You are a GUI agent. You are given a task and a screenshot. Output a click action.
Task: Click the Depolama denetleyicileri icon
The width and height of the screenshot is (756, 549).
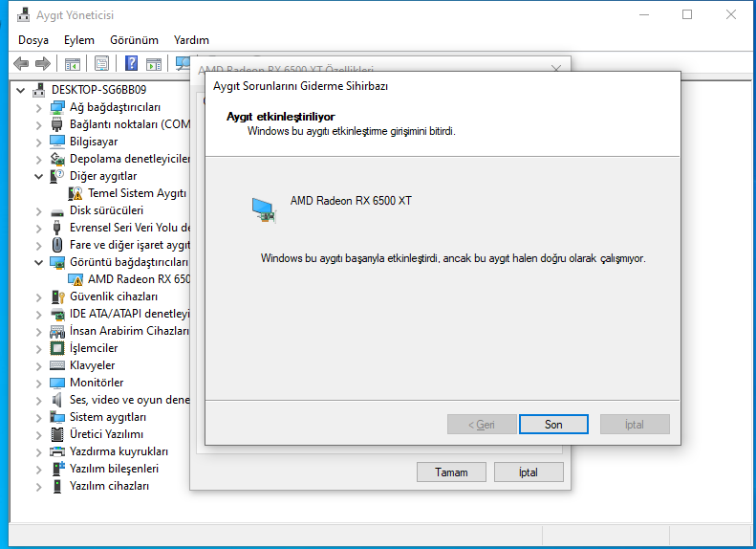(57, 159)
